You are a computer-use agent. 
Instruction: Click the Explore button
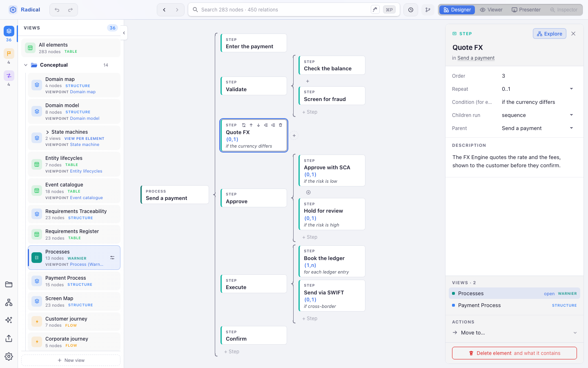click(550, 34)
